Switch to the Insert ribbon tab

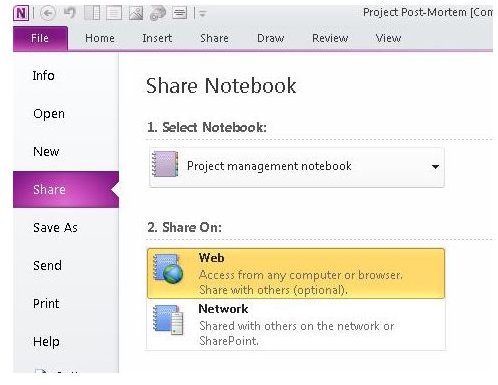pyautogui.click(x=157, y=38)
